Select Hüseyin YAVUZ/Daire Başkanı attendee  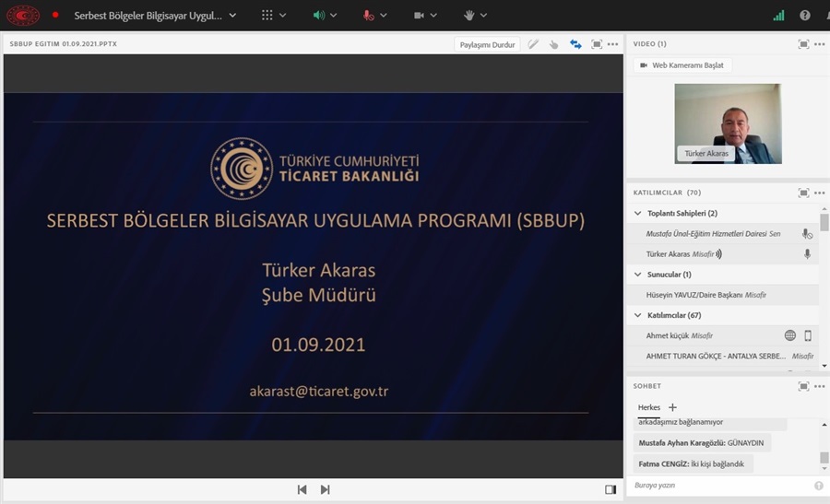(x=722, y=295)
